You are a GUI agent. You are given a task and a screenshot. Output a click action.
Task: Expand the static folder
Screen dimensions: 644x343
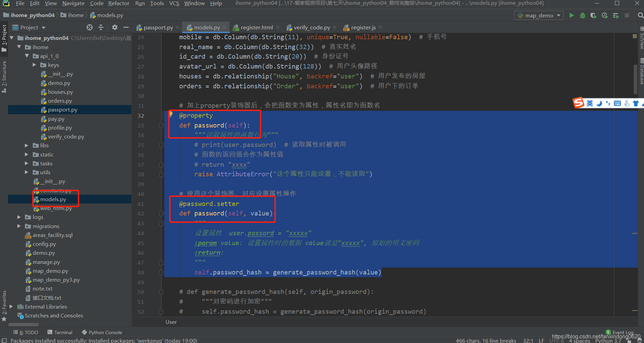tap(27, 154)
